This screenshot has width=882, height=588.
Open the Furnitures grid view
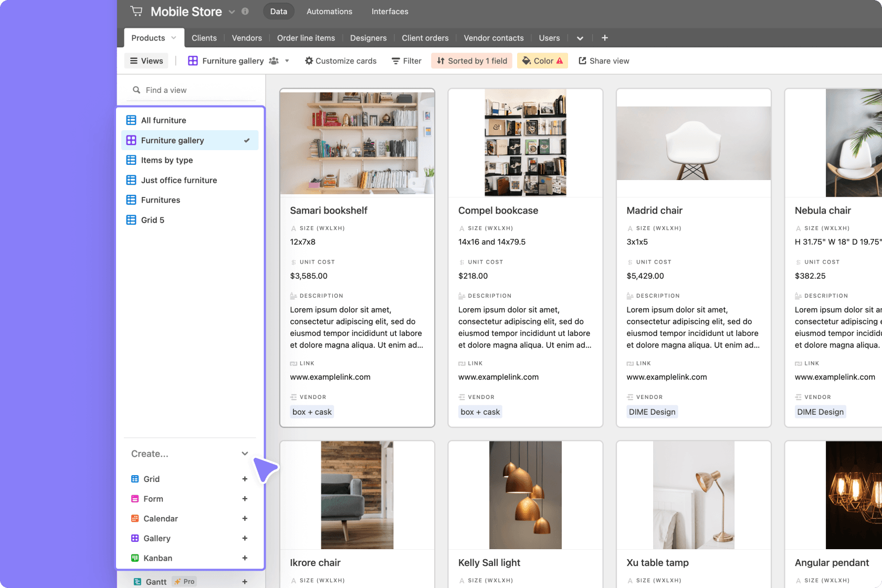point(190,200)
